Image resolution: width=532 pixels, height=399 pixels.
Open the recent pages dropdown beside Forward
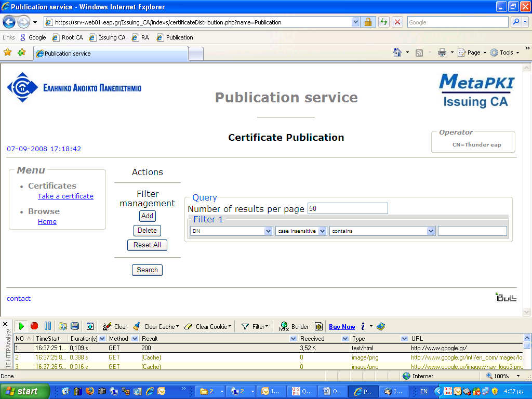pos(35,22)
